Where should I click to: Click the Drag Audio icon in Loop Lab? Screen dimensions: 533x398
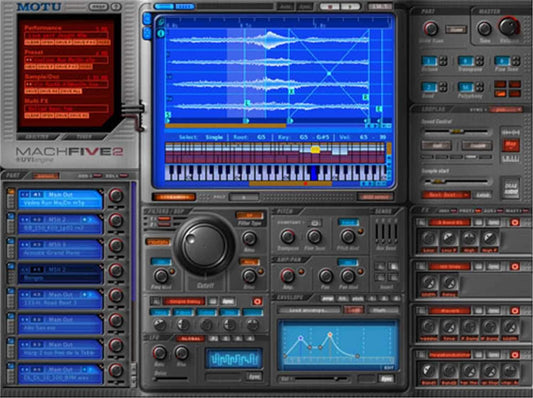[511, 188]
